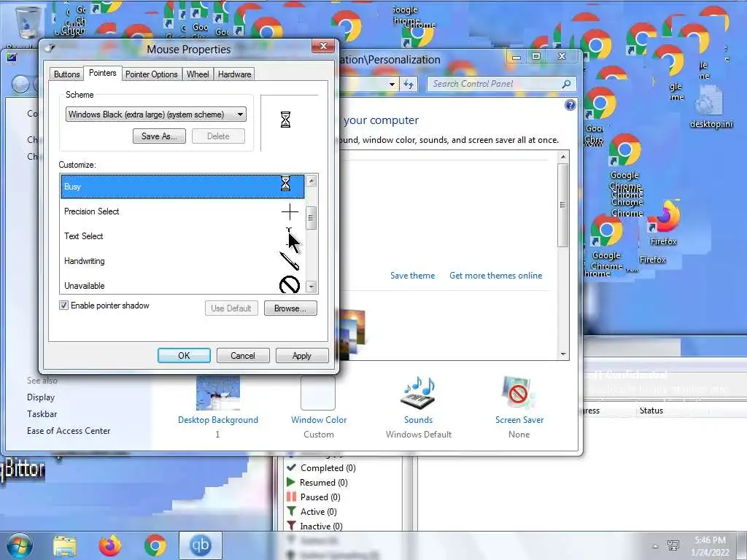Viewport: 747px width, 560px height.
Task: Confirm Mouse Properties with OK
Action: (x=184, y=355)
